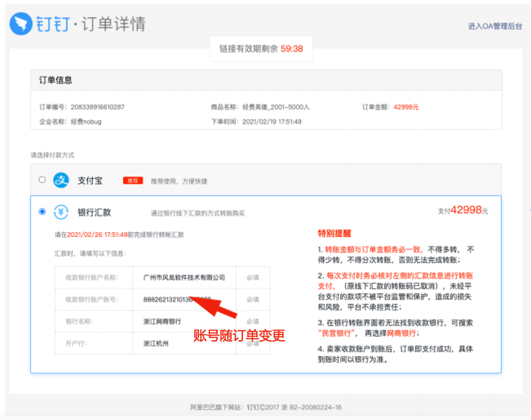
Task: Select the 支付宝 radio button
Action: click(42, 180)
